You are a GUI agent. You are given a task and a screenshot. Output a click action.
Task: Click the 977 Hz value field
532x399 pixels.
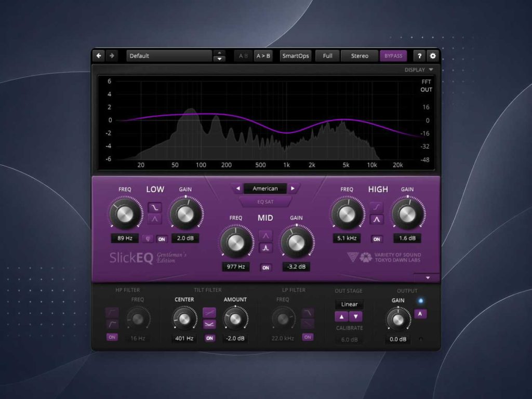pos(236,267)
